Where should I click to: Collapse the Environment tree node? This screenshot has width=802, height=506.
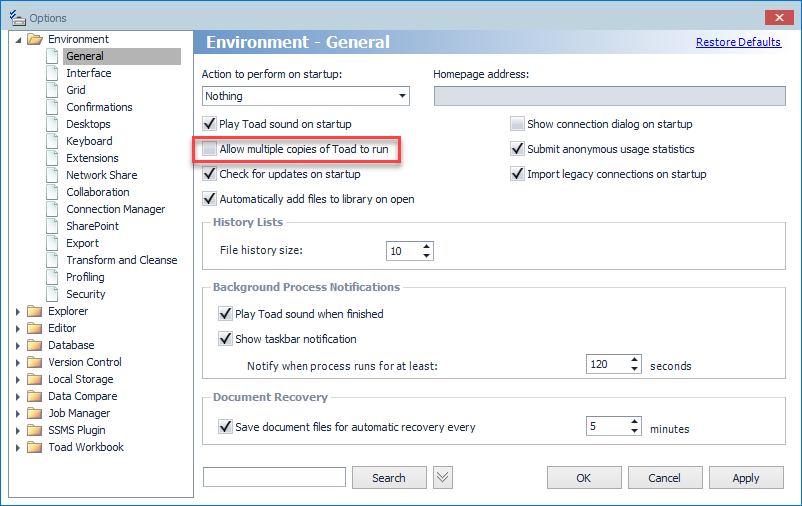(18, 39)
